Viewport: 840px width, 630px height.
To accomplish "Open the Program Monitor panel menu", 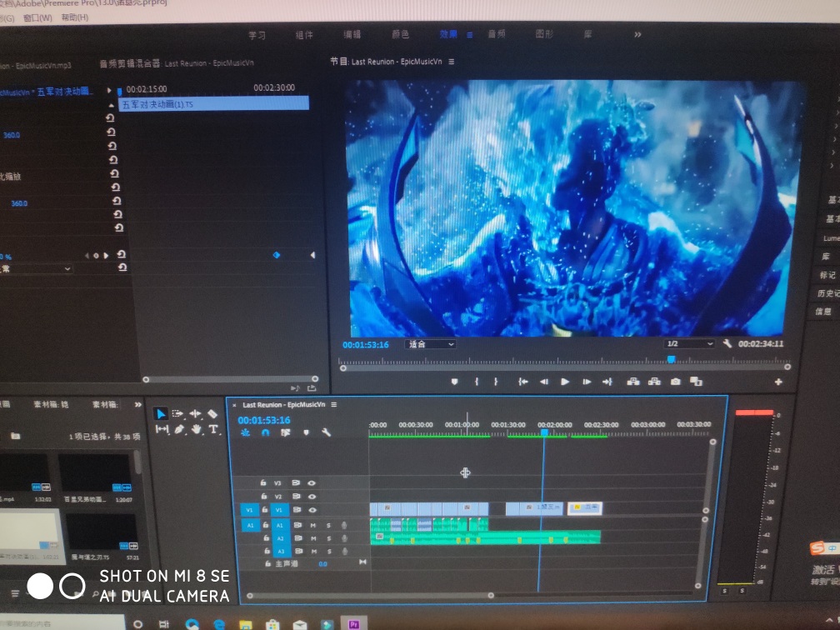I will (x=451, y=62).
